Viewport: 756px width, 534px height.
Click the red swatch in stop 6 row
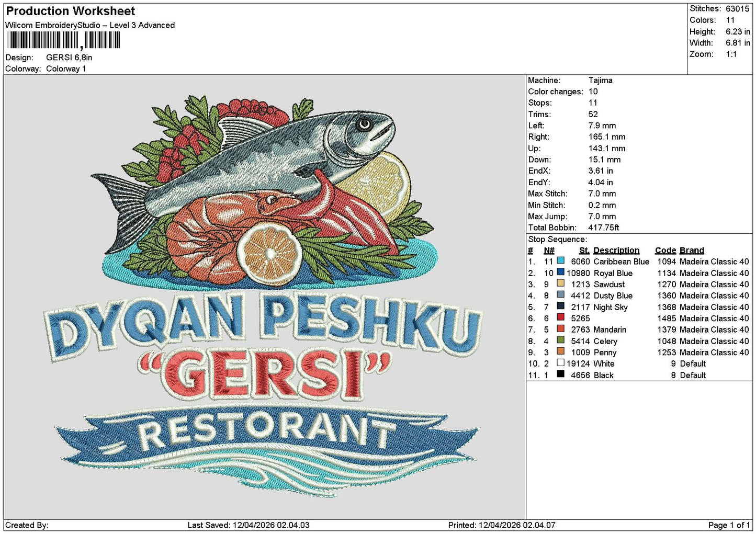tap(561, 318)
